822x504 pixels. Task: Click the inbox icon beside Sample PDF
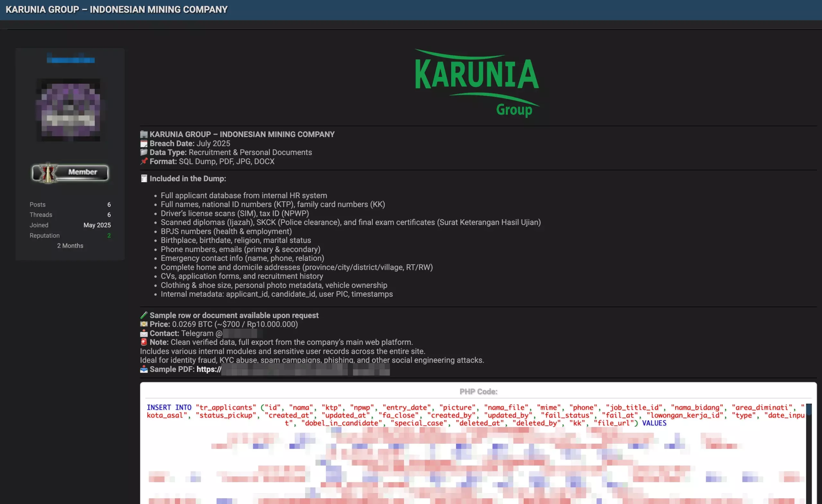click(x=144, y=369)
